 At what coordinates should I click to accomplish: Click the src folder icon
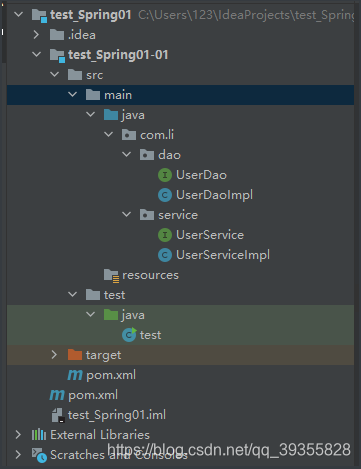click(75, 75)
